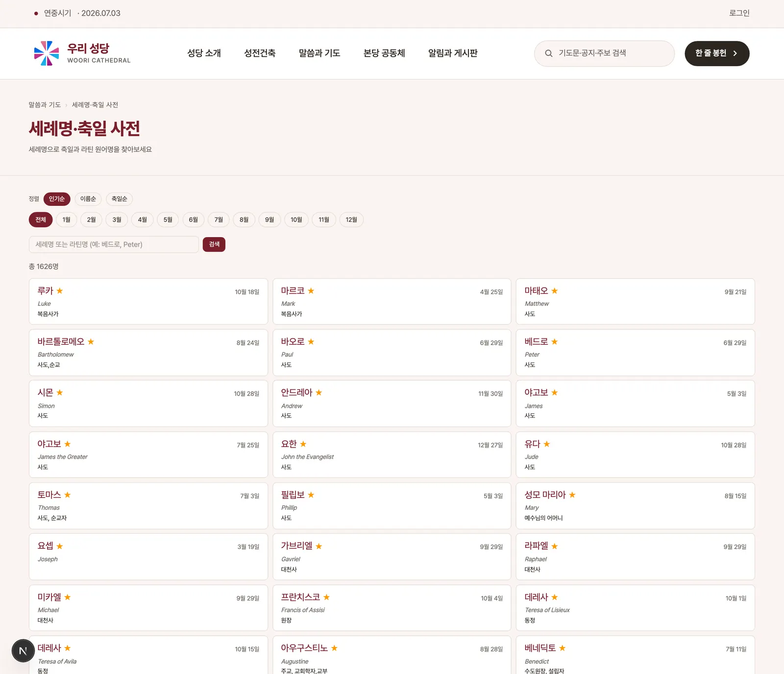This screenshot has width=784, height=674.
Task: Open the 알림과 게시판 menu
Action: coord(453,53)
